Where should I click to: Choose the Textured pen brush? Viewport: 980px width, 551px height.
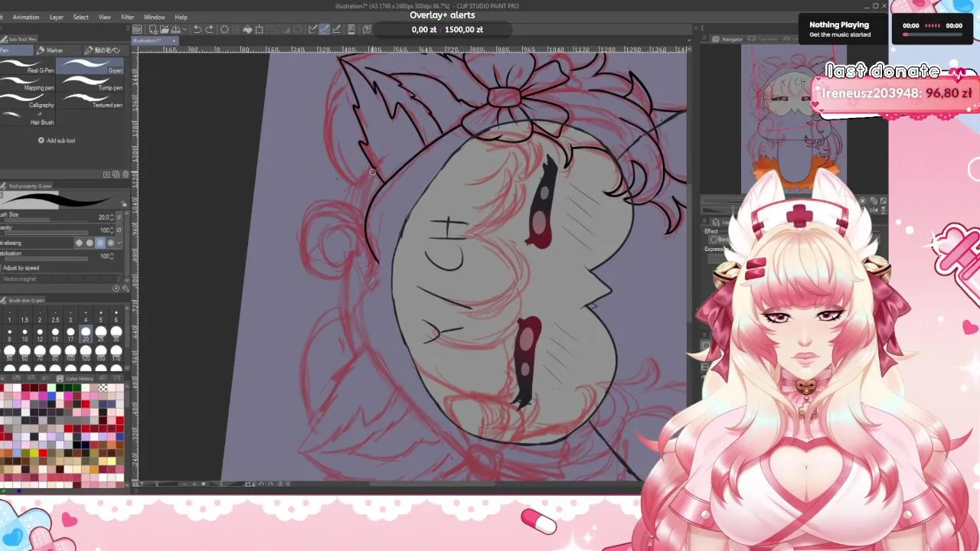tap(90, 100)
